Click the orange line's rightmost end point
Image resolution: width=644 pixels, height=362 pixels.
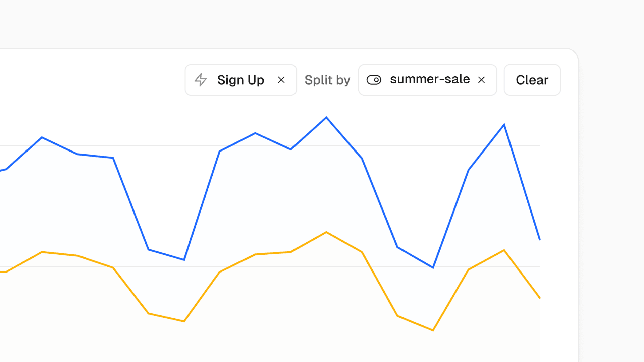pos(539,298)
